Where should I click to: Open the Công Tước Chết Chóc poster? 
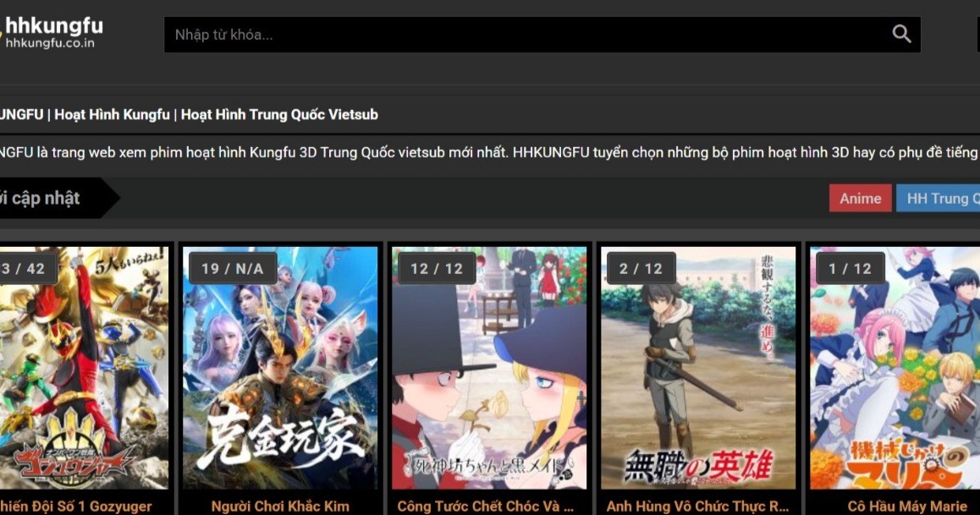489,368
